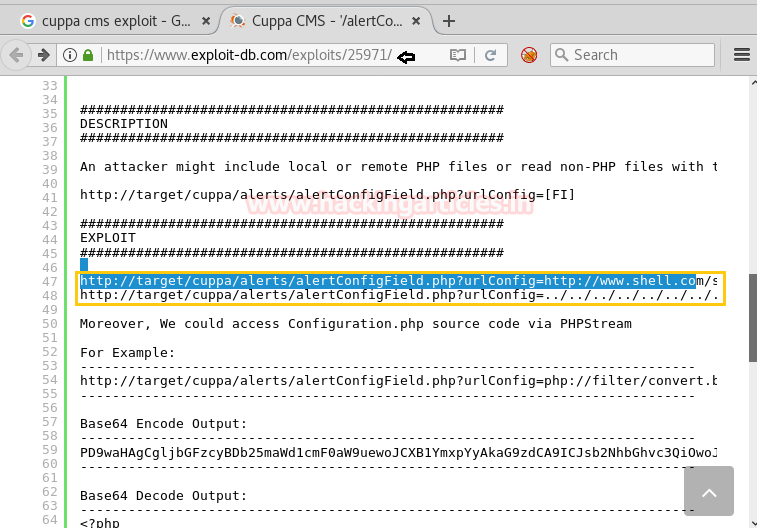Click 'Base64 Encode Output:' text
Viewport: 757px width, 528px height.
163,424
